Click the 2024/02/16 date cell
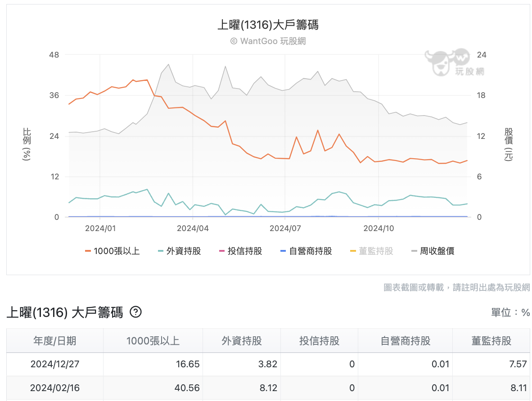 pyautogui.click(x=54, y=388)
